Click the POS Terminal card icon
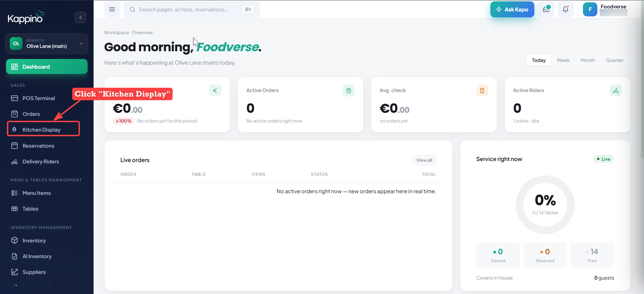The image size is (644, 294). click(x=14, y=98)
